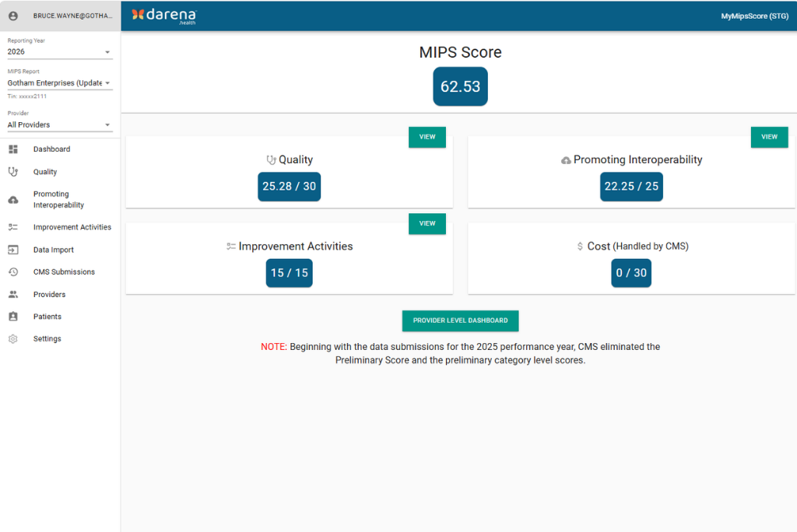The height and width of the screenshot is (532, 797).
Task: Go to Quality in the sidebar
Action: 60,172
